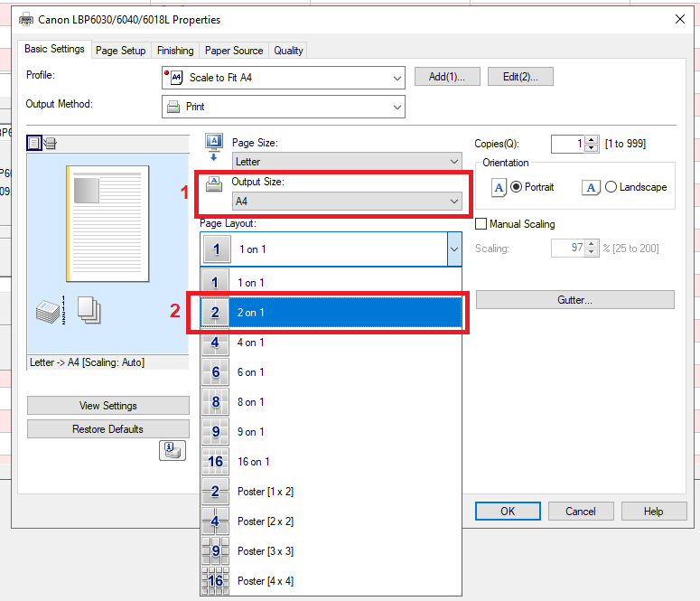Open the Page Size dropdown
The height and width of the screenshot is (601, 700).
(x=347, y=162)
